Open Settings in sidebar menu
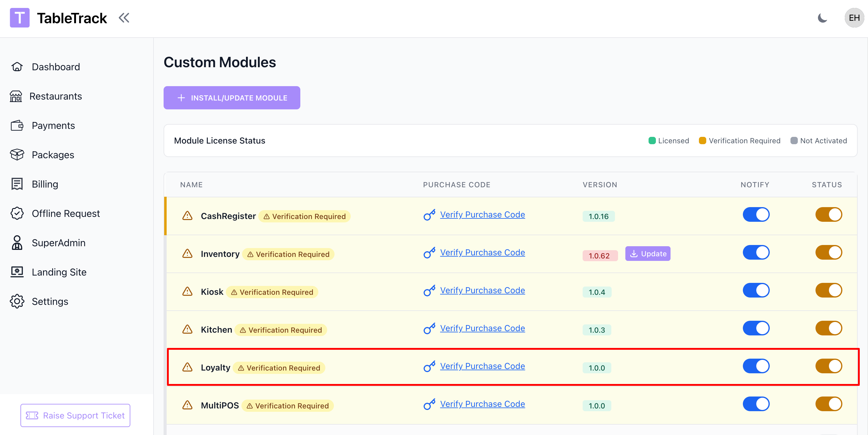This screenshot has height=435, width=868. [50, 302]
